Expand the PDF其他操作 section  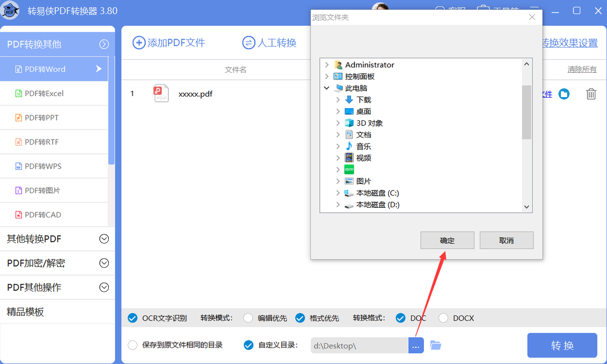(104, 288)
